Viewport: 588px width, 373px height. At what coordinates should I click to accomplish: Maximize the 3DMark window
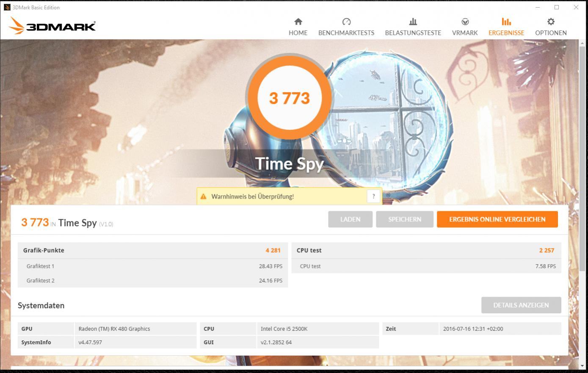(x=557, y=7)
